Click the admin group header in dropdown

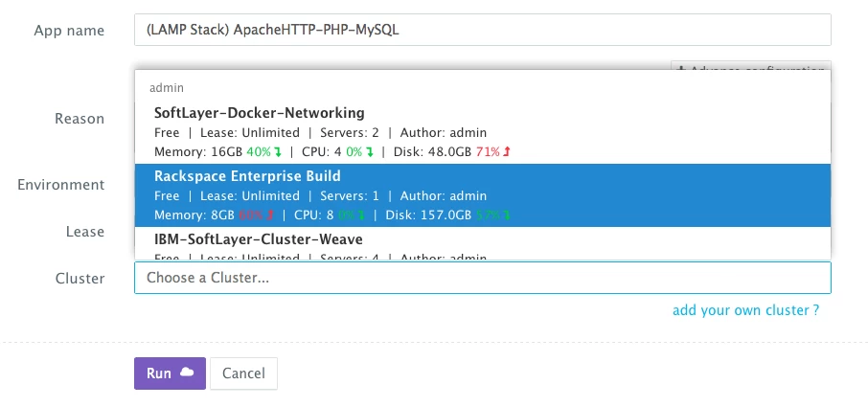point(169,87)
